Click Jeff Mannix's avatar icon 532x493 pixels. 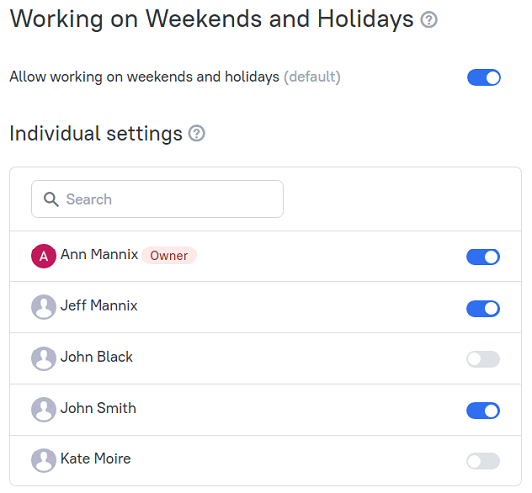[43, 307]
